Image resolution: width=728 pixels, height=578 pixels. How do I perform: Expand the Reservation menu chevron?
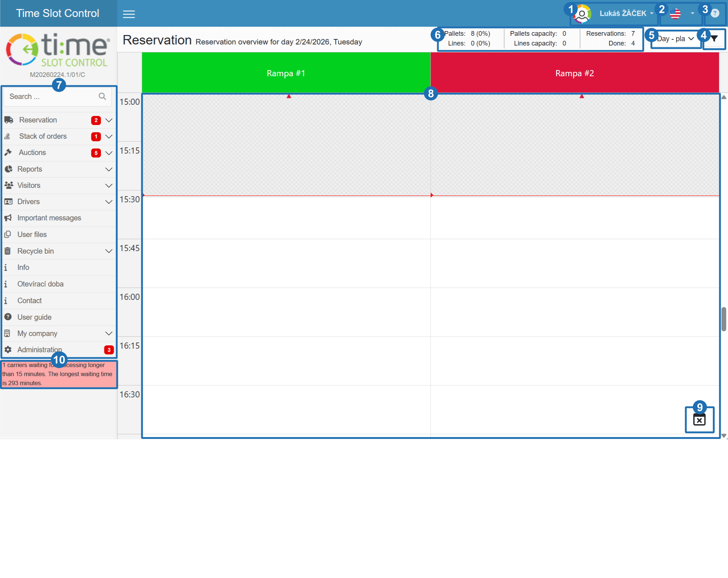109,120
